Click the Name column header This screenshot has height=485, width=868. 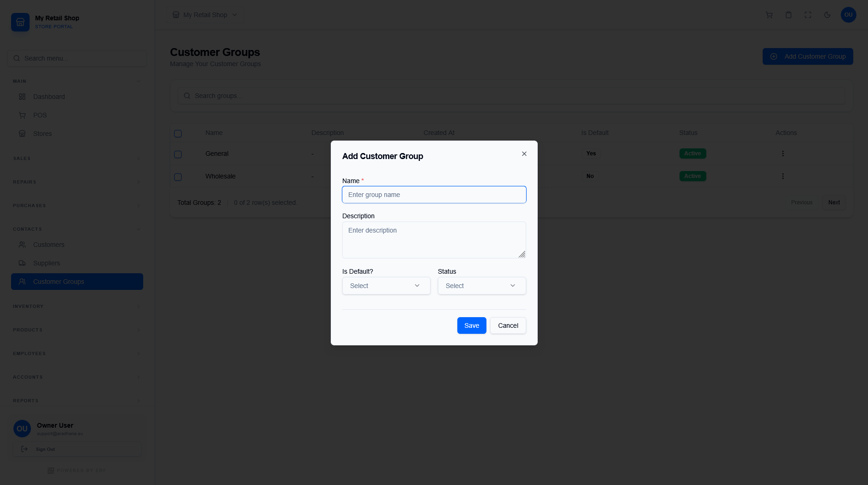(x=214, y=133)
